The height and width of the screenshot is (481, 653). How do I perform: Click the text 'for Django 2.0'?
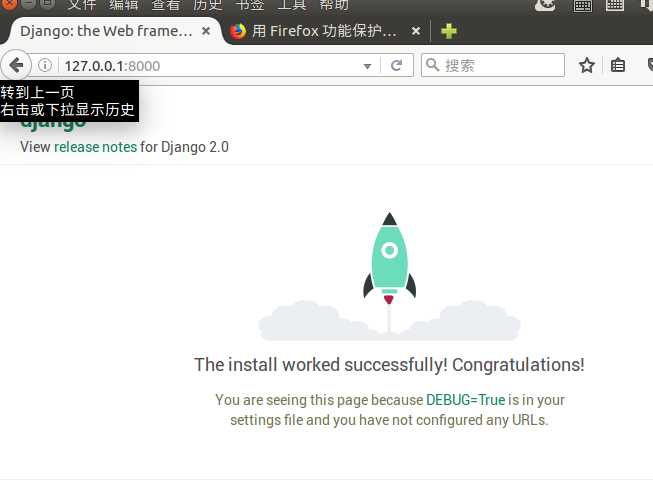pos(184,147)
